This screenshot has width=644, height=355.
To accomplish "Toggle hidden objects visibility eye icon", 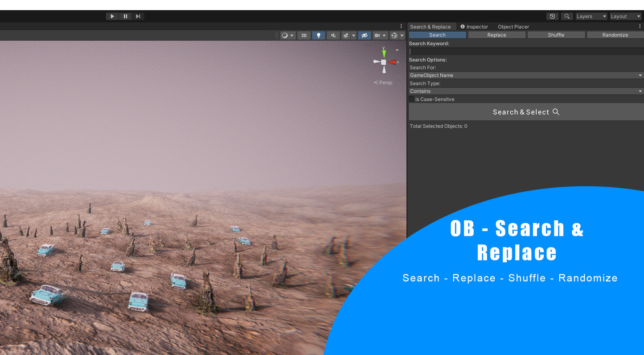I will tap(365, 36).
